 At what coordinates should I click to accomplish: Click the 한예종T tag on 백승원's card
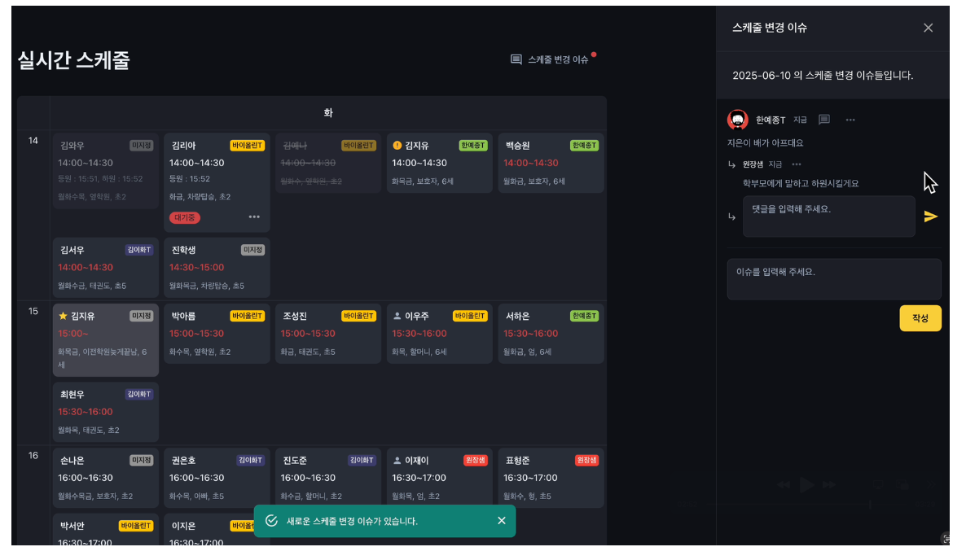[584, 145]
